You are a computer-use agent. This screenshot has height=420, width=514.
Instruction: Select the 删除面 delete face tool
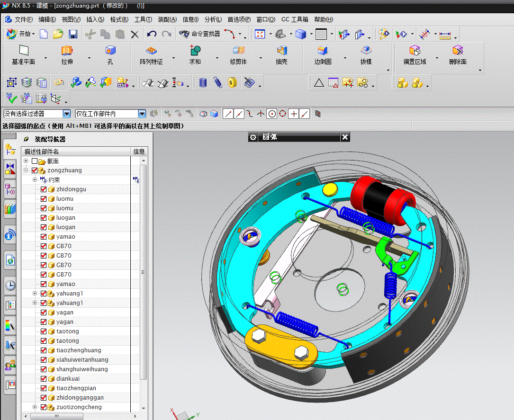click(x=458, y=55)
